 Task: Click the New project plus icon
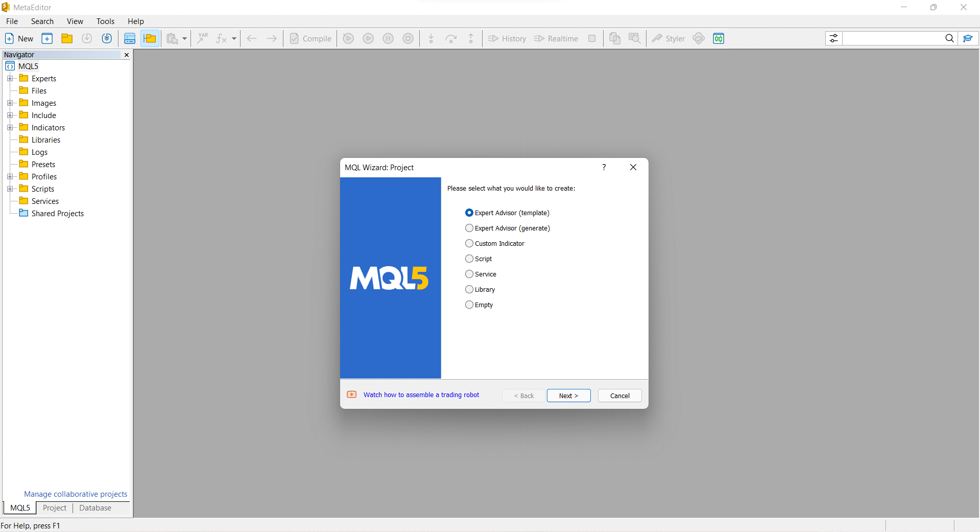(47, 38)
